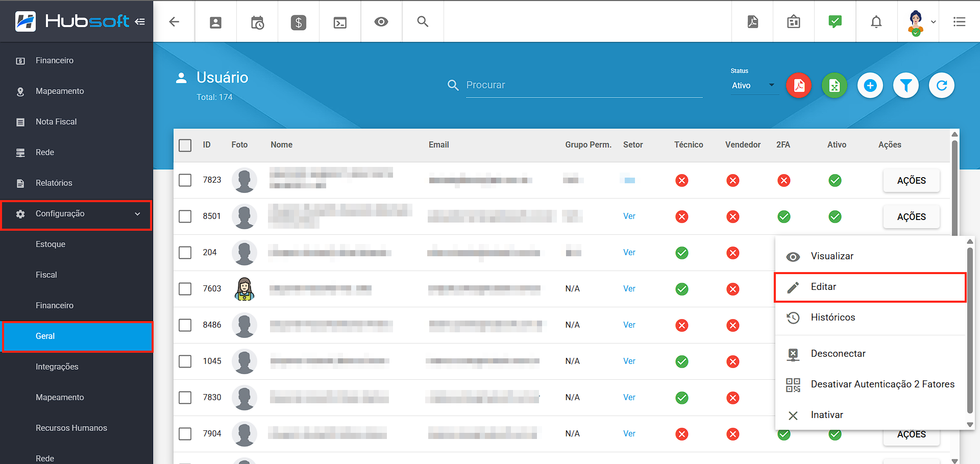Screen dimensions: 980x464
Task: Open the AÇÕES dropdown for user 8501
Action: point(911,216)
